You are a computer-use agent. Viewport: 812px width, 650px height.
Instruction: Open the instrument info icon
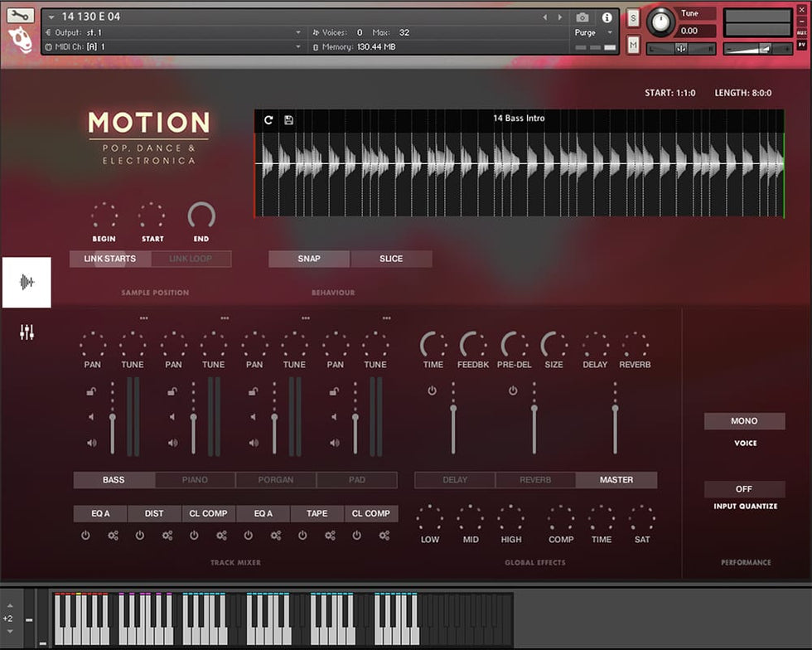[x=607, y=17]
